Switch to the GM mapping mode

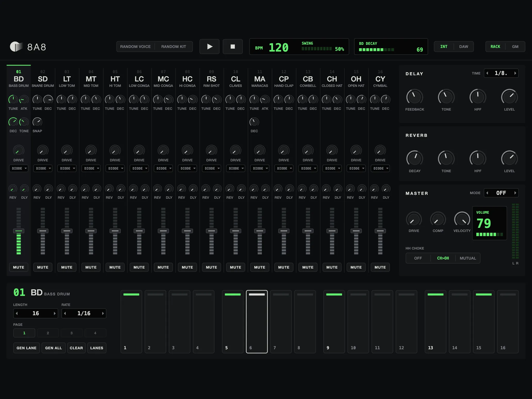point(515,47)
